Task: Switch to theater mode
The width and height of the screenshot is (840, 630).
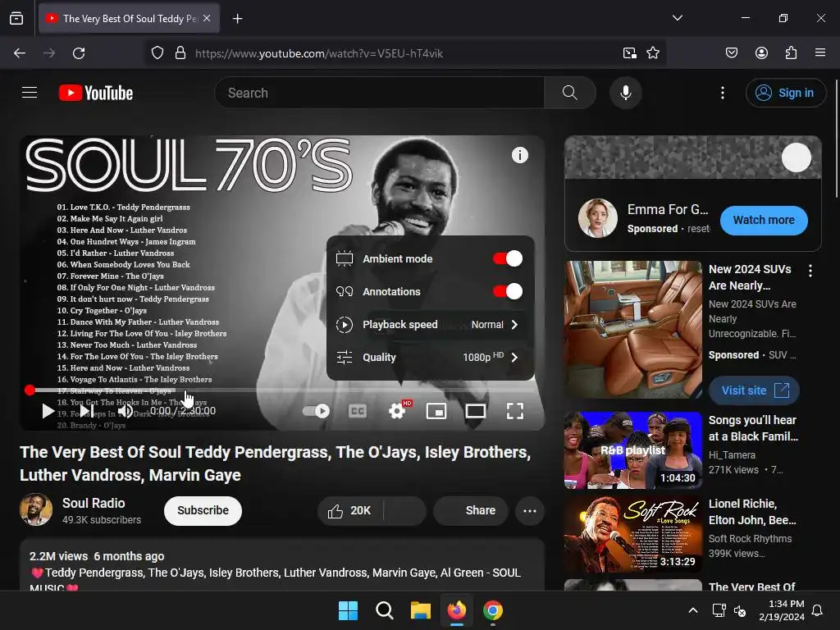Action: coord(475,411)
